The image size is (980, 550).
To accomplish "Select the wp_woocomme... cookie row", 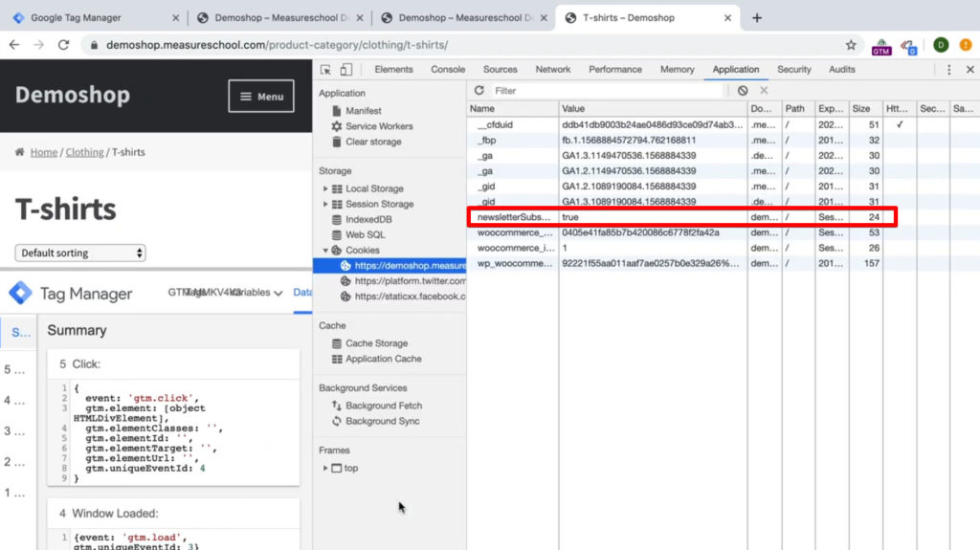I will click(x=724, y=263).
